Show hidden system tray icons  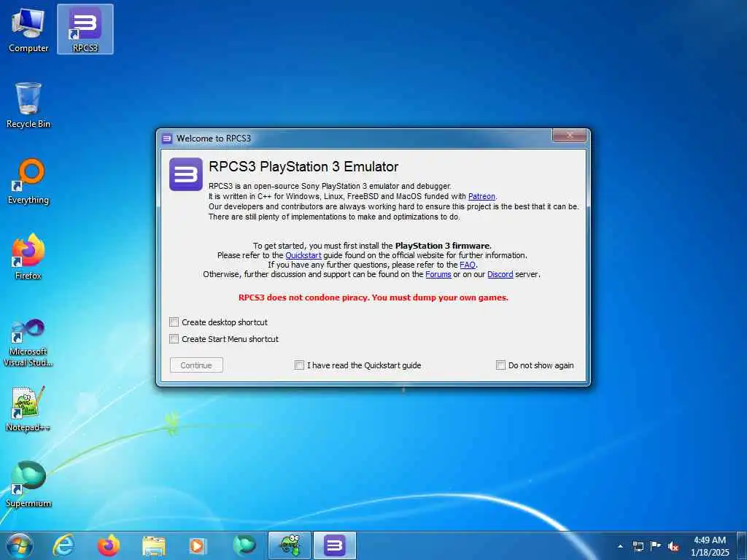tap(620, 546)
